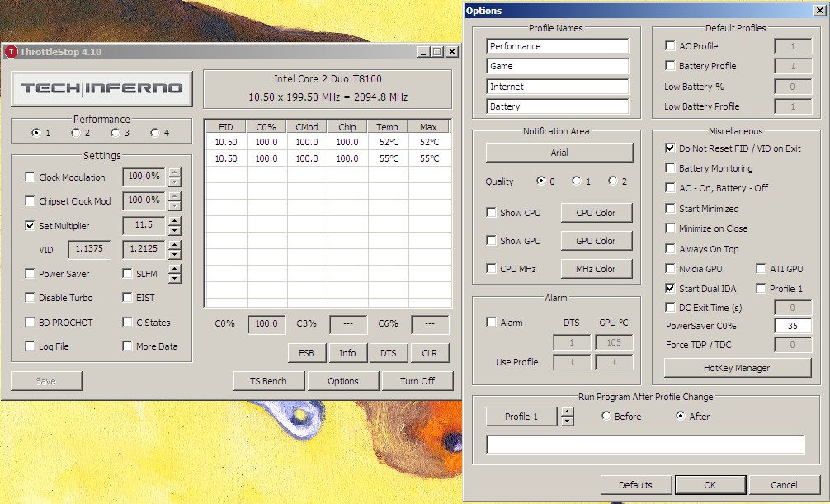Enable Show GPU in notification area
Image resolution: width=830 pixels, height=504 pixels.
tap(491, 240)
